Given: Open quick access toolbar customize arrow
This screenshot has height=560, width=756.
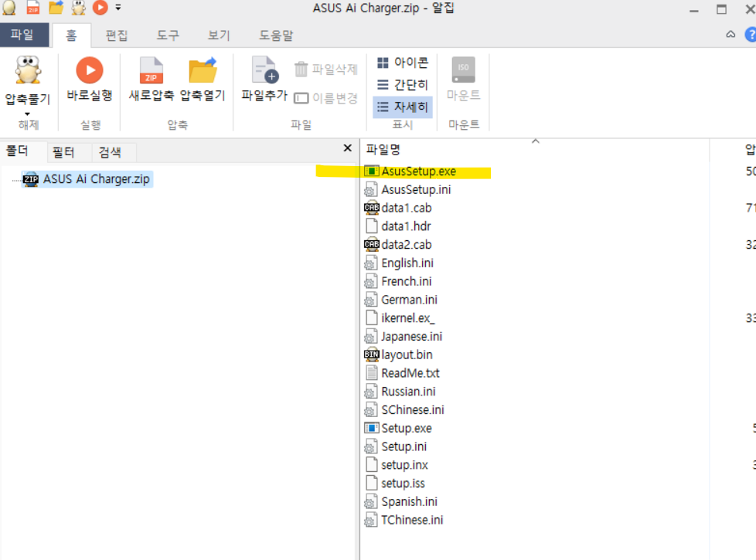Looking at the screenshot, I should pyautogui.click(x=118, y=7).
